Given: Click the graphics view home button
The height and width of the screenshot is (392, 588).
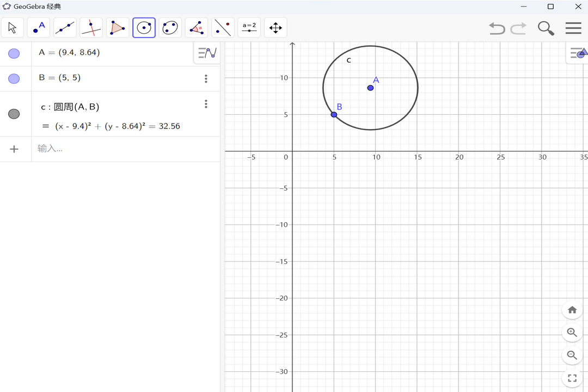Looking at the screenshot, I should (x=572, y=309).
